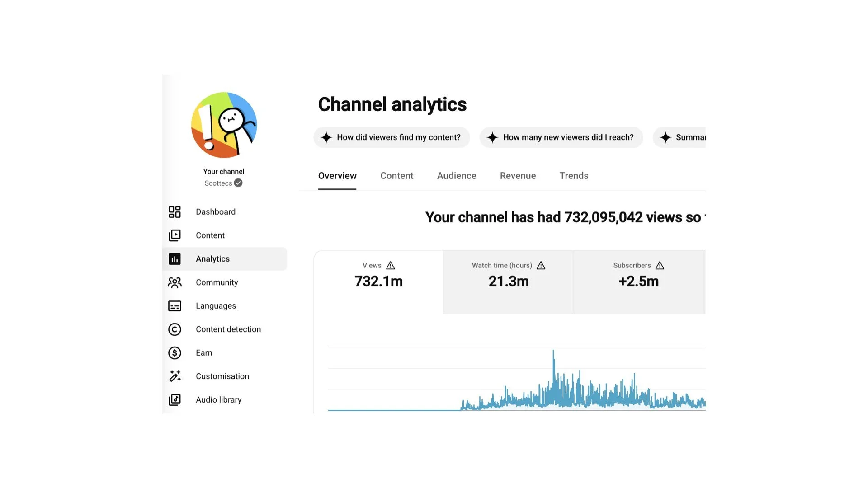
Task: Switch to the Trends tab
Action: 574,176
